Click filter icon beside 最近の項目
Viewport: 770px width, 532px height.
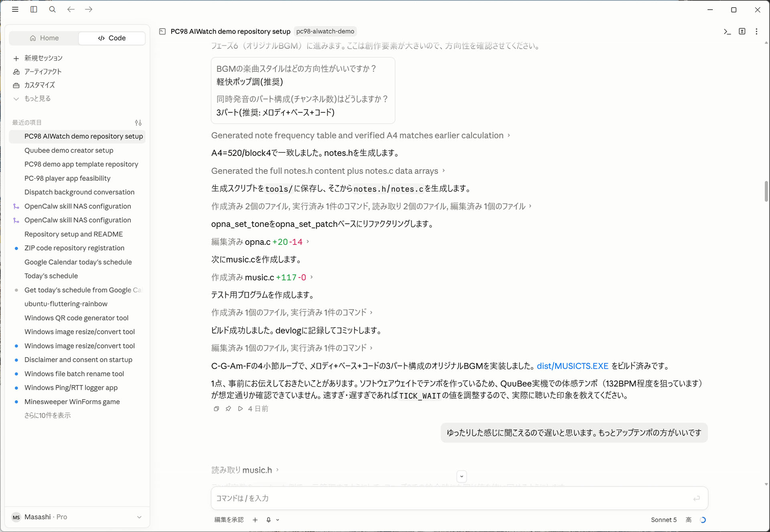138,123
